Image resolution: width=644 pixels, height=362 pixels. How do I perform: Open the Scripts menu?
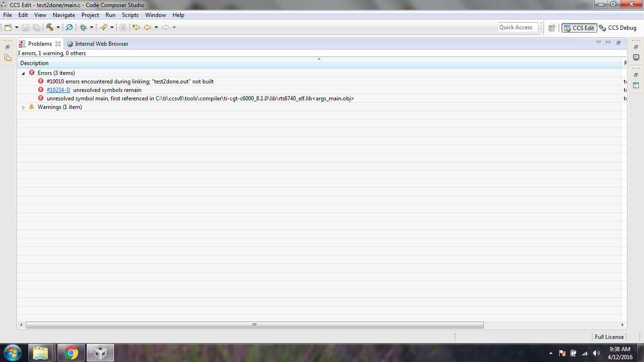tap(130, 15)
